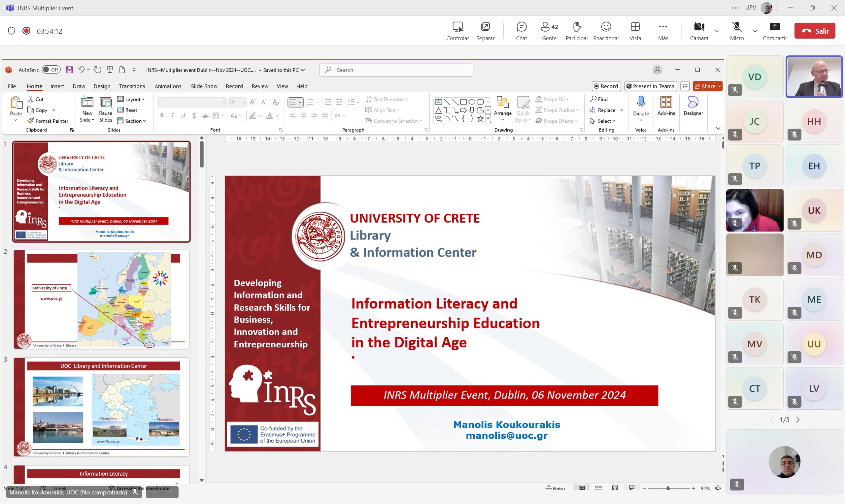Toggle the Cámara on or off

tap(698, 27)
